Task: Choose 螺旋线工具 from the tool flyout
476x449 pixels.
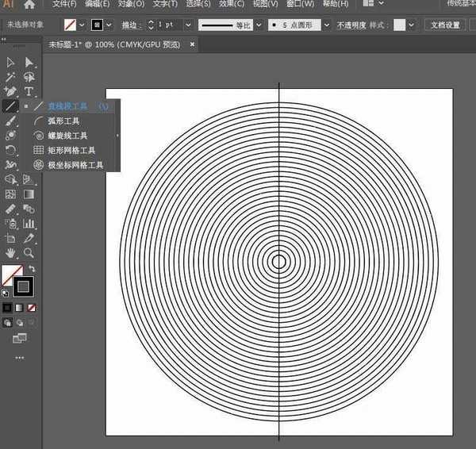Action: (67, 136)
